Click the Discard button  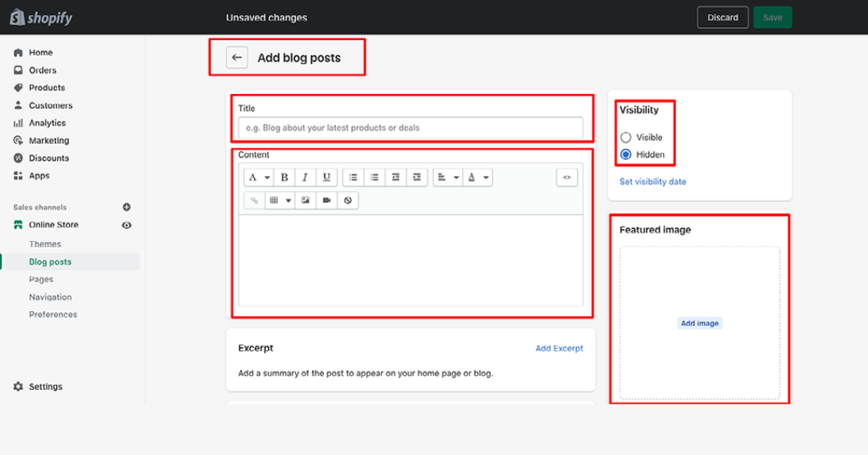click(723, 17)
